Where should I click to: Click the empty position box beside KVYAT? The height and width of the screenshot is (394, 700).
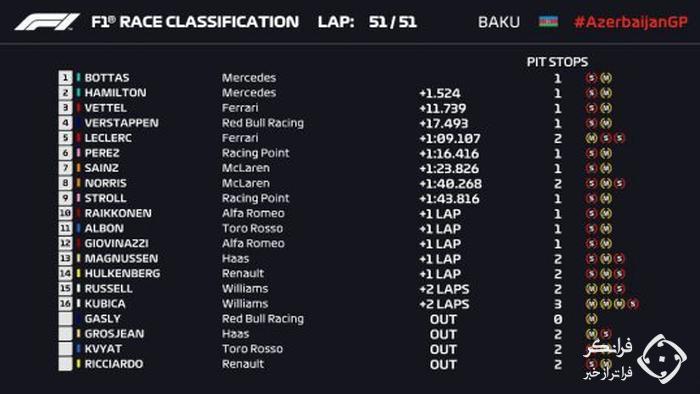tap(65, 348)
